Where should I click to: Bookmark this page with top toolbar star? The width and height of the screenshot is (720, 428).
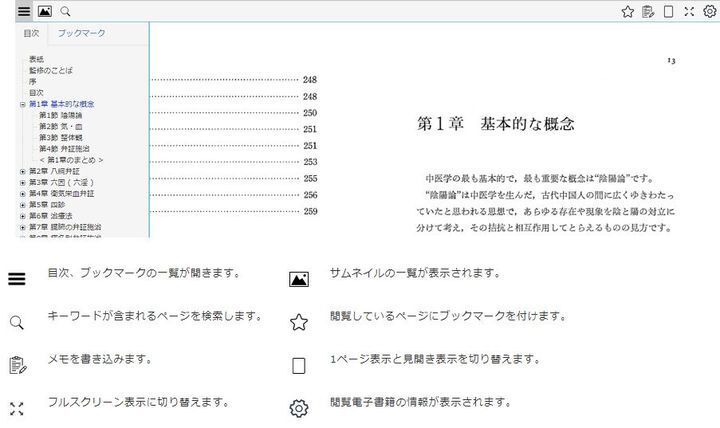tap(628, 11)
